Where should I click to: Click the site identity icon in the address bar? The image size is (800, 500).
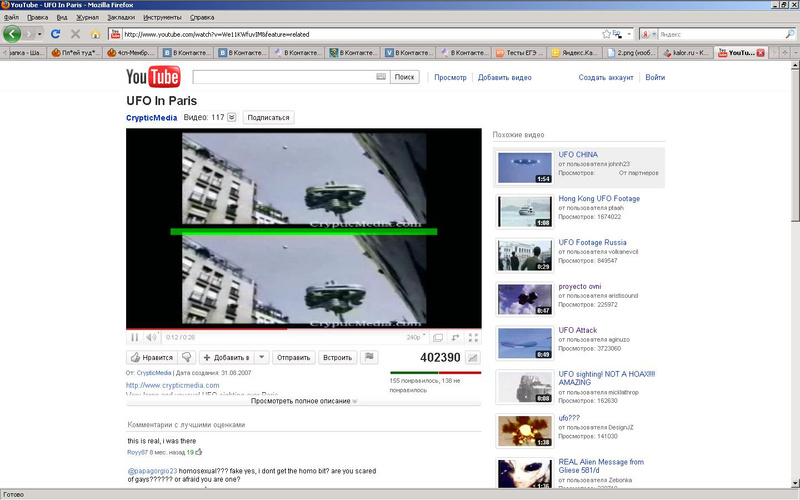point(115,34)
